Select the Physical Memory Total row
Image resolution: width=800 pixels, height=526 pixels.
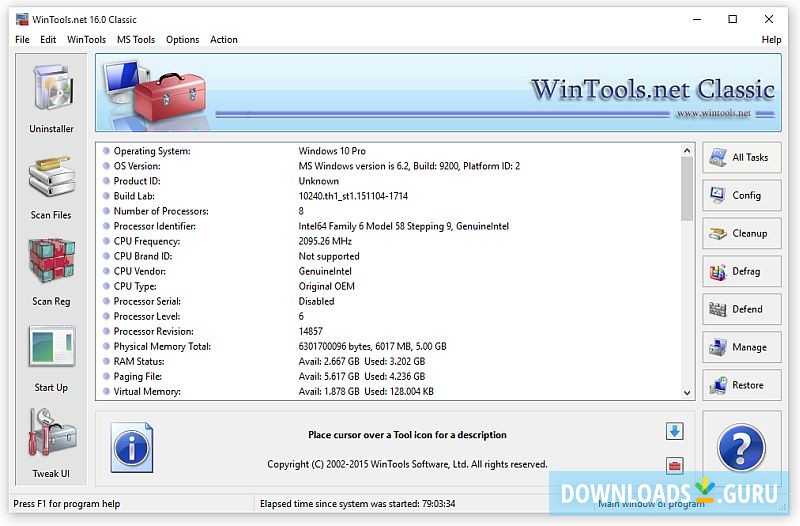tap(391, 346)
